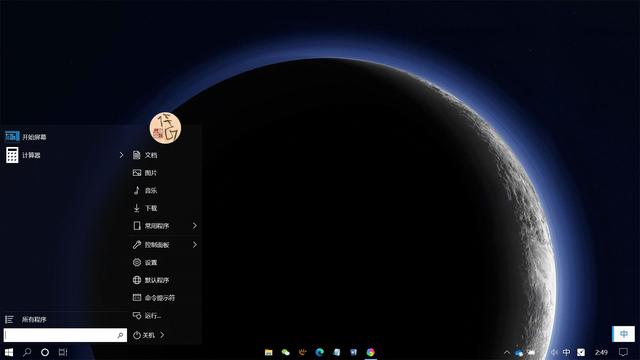This screenshot has height=360, width=640.
Task: Switch to the colorful circle browser icon
Action: [x=371, y=352]
